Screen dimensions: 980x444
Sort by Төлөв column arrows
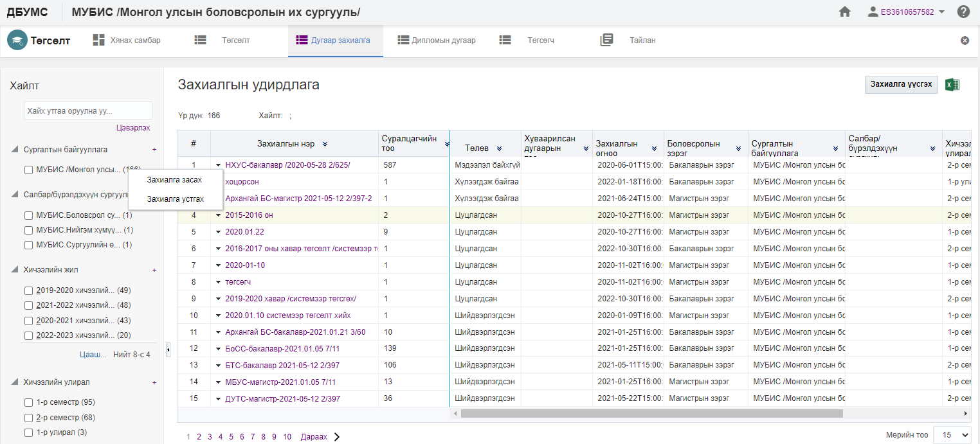pos(499,148)
